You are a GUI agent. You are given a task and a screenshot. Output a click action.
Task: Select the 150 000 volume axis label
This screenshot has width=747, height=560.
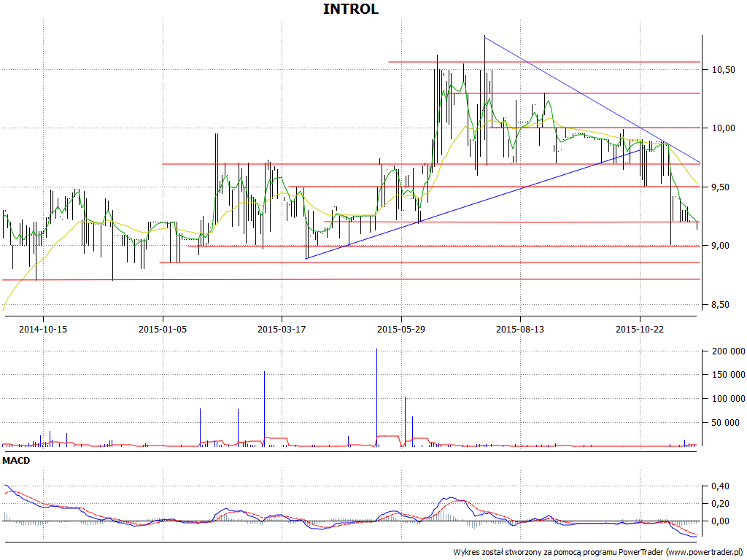(x=729, y=375)
